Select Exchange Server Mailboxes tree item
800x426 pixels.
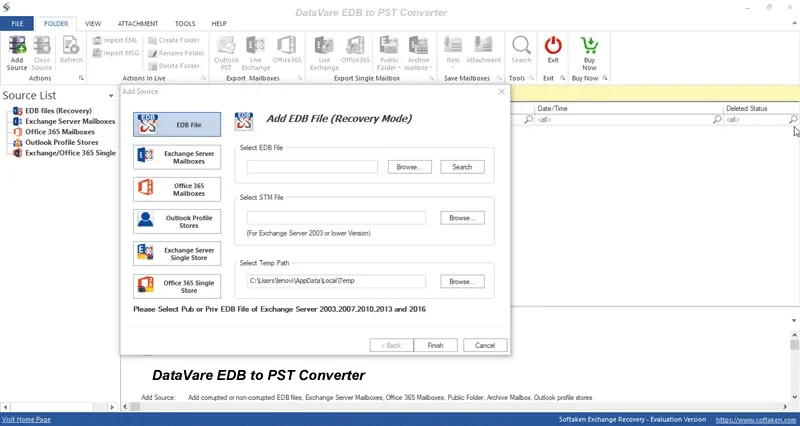70,121
